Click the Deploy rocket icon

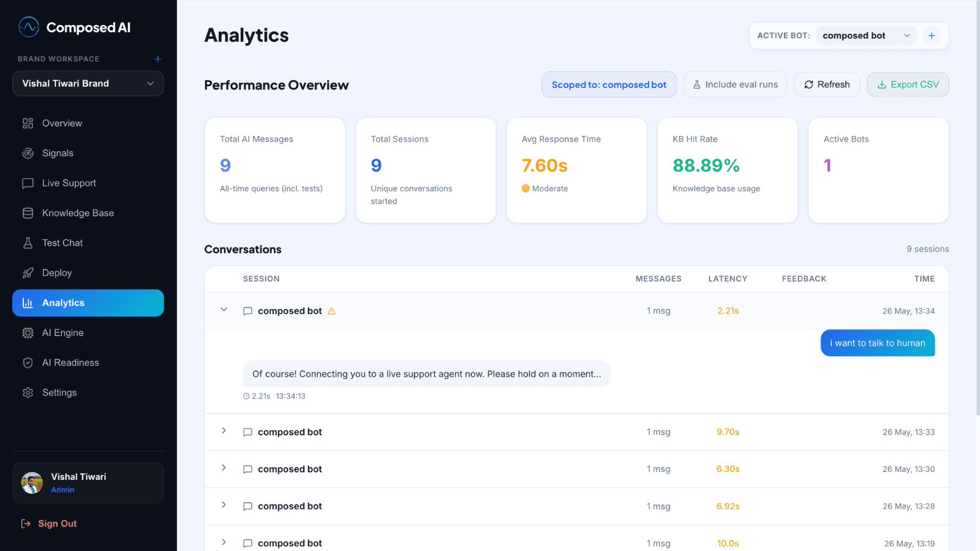coord(28,273)
